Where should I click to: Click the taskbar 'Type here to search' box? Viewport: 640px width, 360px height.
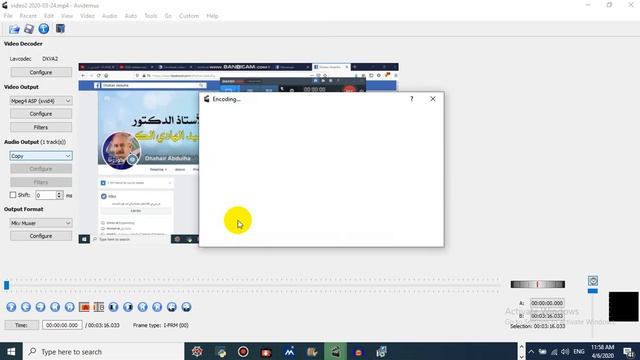pos(104,351)
